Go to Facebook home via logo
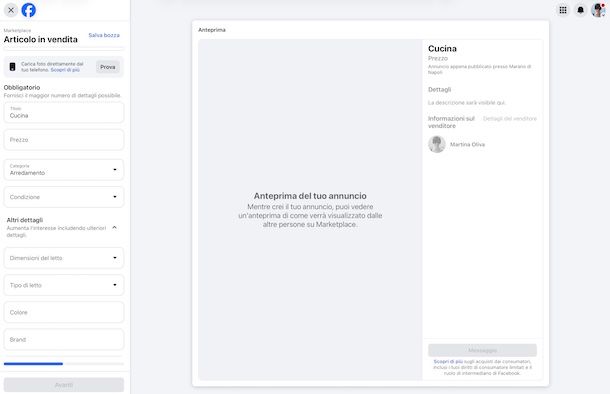This screenshot has height=394, width=610. tap(28, 10)
